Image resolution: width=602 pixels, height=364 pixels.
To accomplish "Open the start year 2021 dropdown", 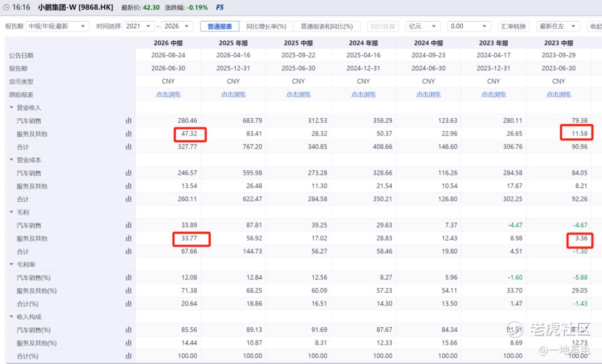I will pyautogui.click(x=139, y=26).
